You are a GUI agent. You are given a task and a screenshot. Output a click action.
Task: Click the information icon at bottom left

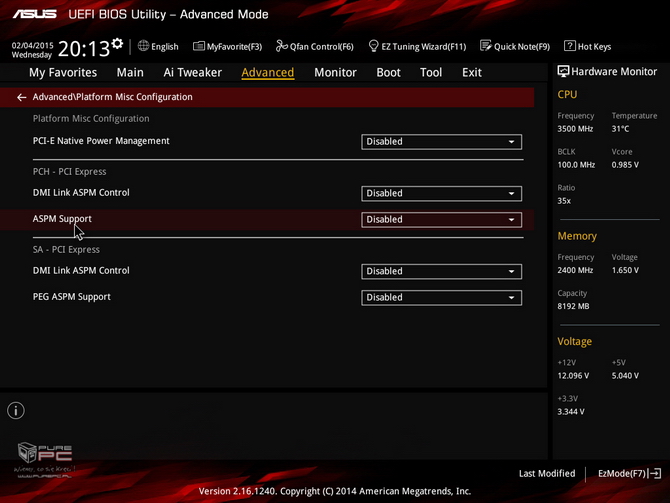16,410
